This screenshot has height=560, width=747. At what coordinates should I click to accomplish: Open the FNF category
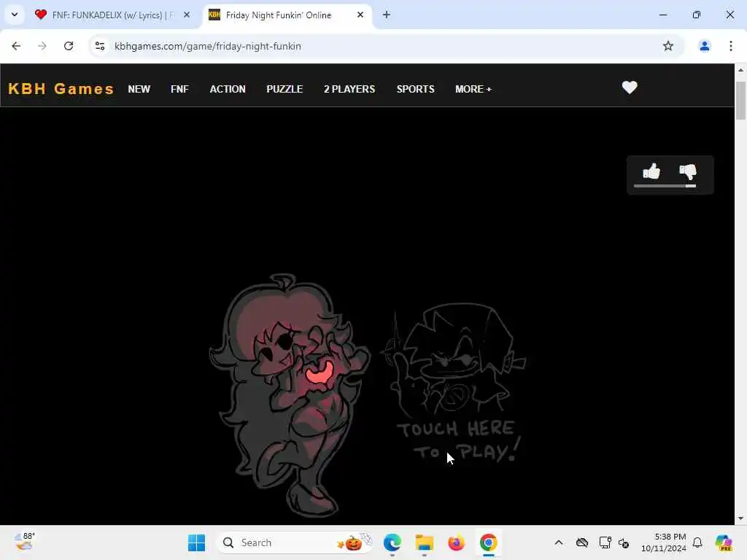point(179,89)
